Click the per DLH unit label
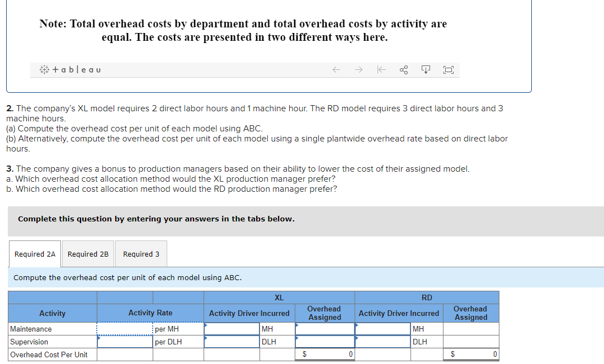This screenshot has width=604, height=364. (168, 342)
